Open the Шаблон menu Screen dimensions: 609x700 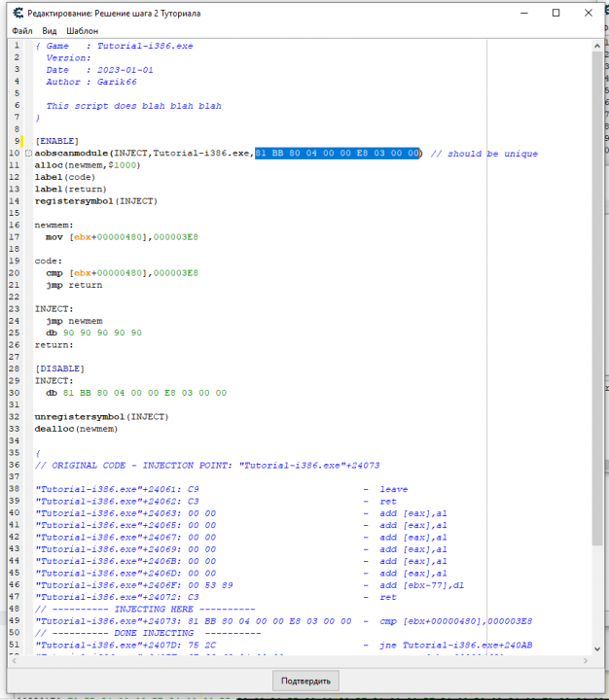82,31
